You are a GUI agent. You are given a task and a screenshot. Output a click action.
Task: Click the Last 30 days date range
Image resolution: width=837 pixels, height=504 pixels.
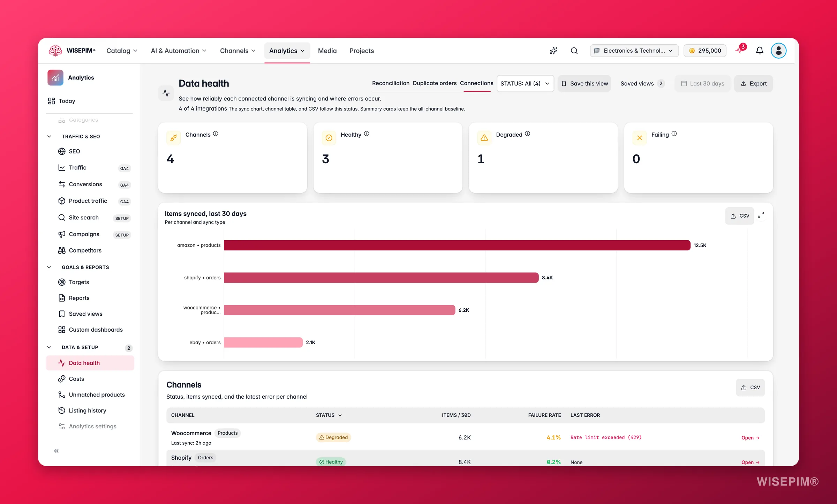tap(702, 84)
